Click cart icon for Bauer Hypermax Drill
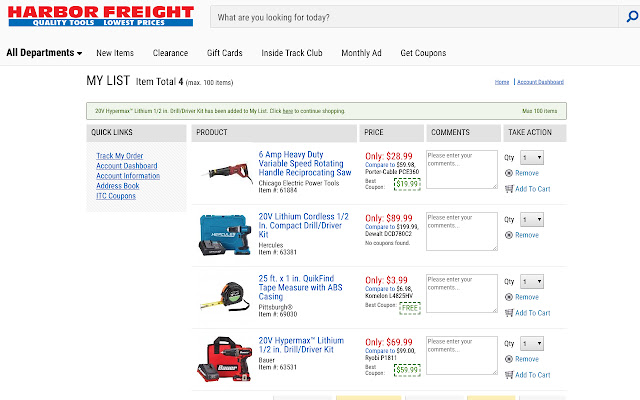 pyautogui.click(x=508, y=375)
